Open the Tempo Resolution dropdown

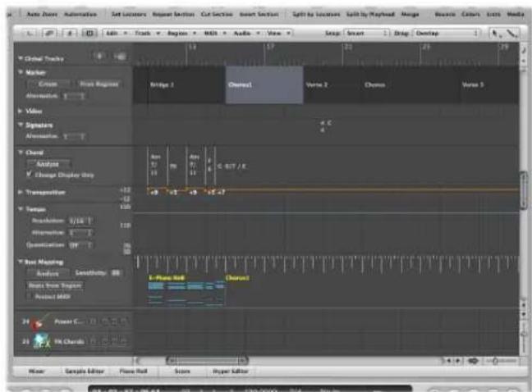(x=80, y=221)
